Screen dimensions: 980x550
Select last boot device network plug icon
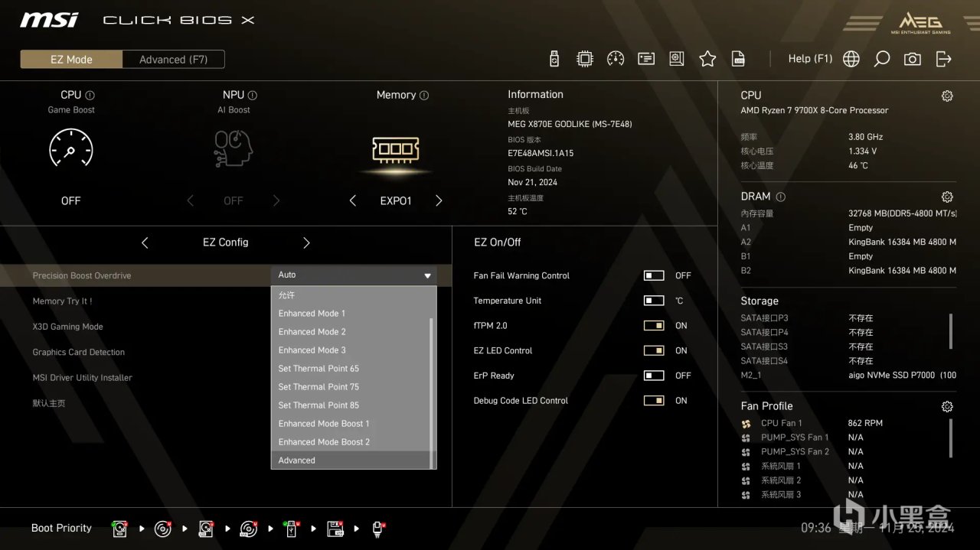378,529
